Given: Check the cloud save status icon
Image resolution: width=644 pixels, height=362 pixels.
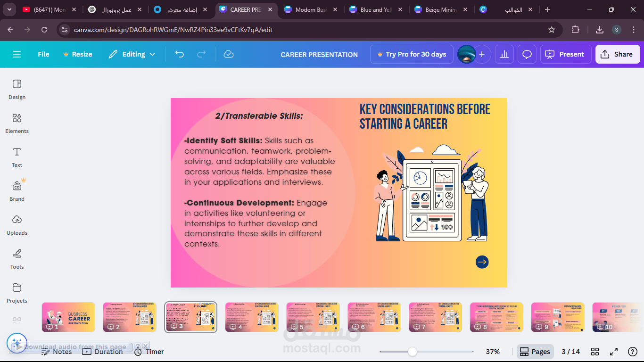Looking at the screenshot, I should coord(229,54).
